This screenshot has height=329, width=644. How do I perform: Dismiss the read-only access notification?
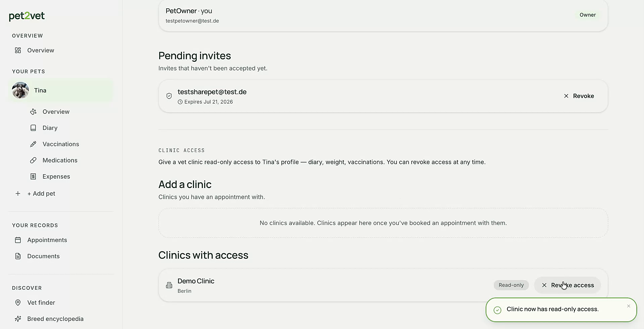click(629, 306)
